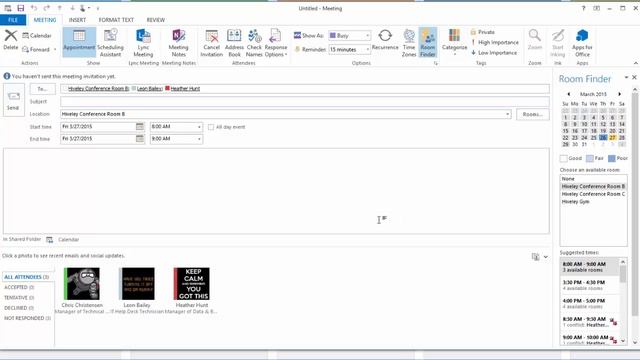Open the Categorize menu
Screen dimensions: 640x360
pyautogui.click(x=454, y=41)
